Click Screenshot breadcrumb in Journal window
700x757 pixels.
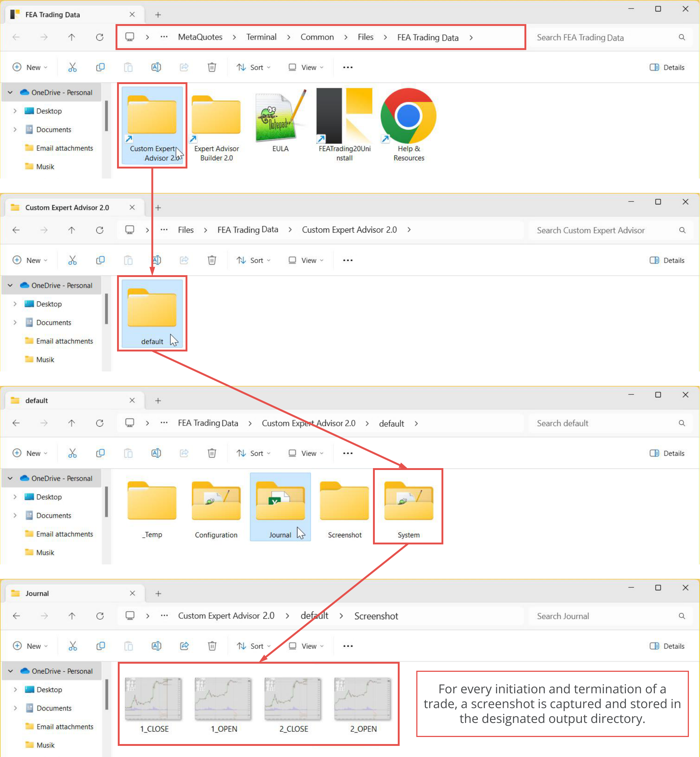coord(376,616)
